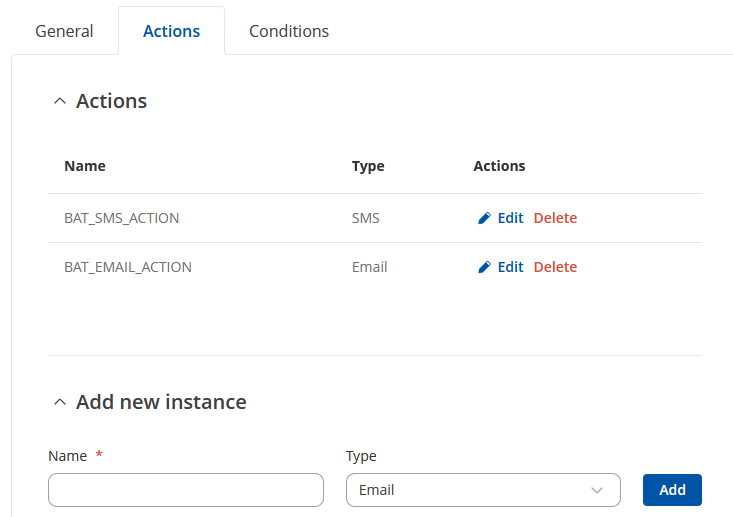The height and width of the screenshot is (517, 733).
Task: Click the Actions column header in the table
Action: click(499, 166)
